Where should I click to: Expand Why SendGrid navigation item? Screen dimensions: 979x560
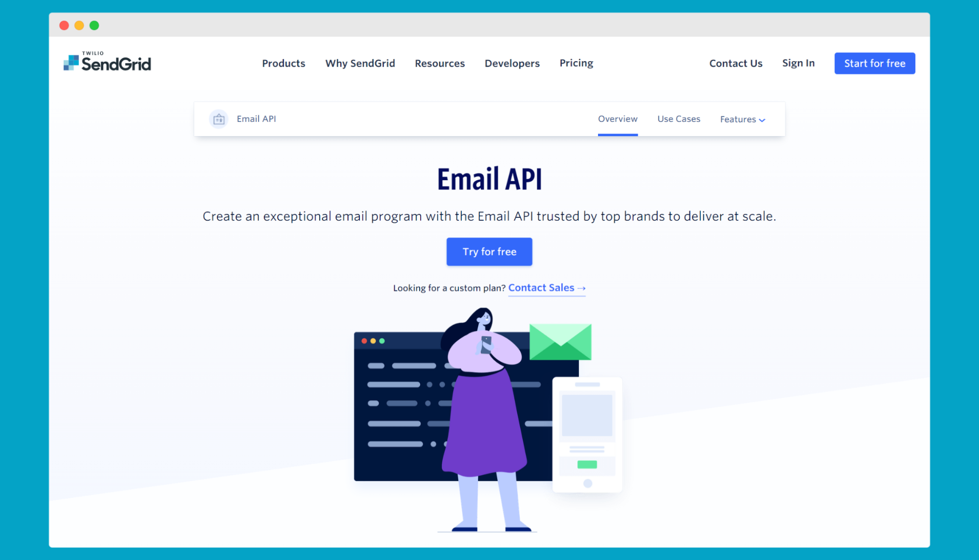pyautogui.click(x=360, y=64)
